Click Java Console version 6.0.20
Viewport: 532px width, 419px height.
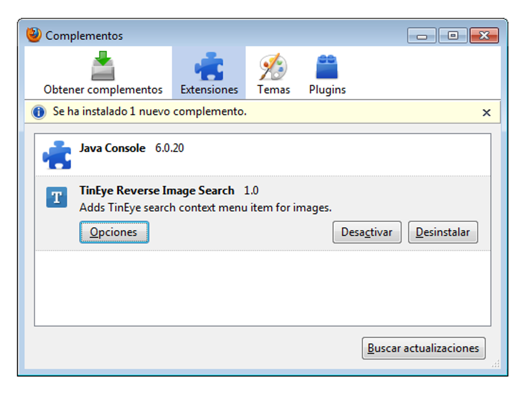(170, 148)
